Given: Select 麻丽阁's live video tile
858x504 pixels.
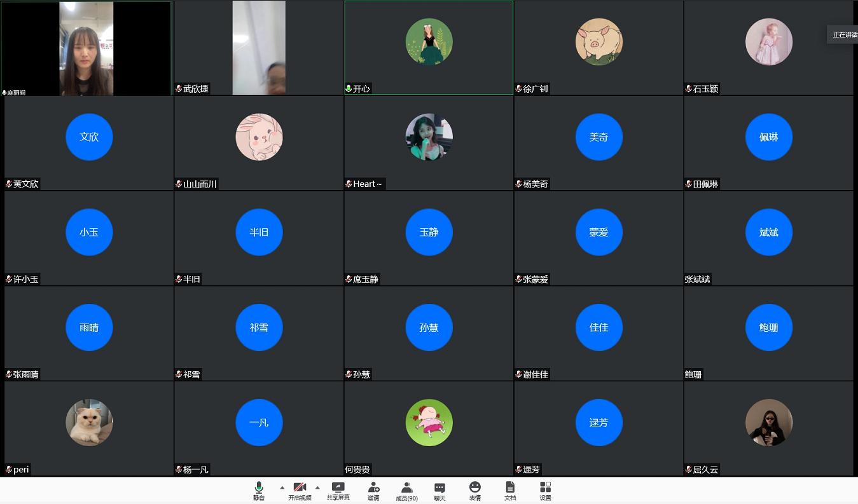Looking at the screenshot, I should (86, 48).
